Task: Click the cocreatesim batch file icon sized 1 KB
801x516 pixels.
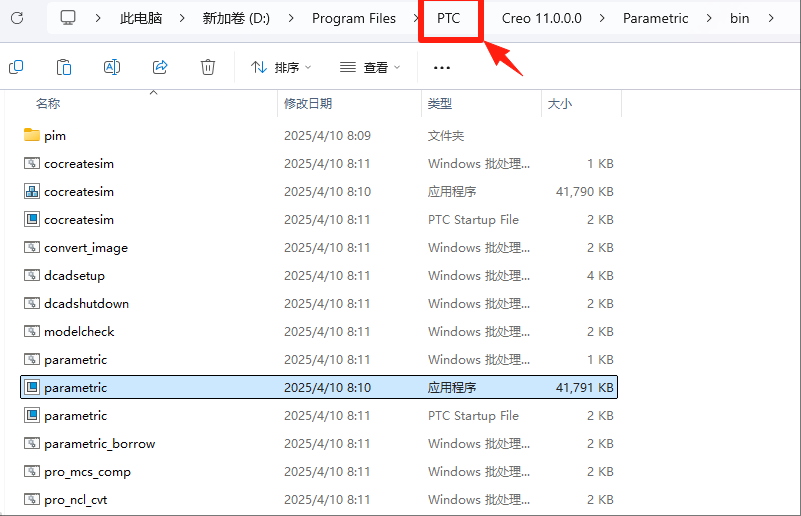Action: pyautogui.click(x=32, y=163)
